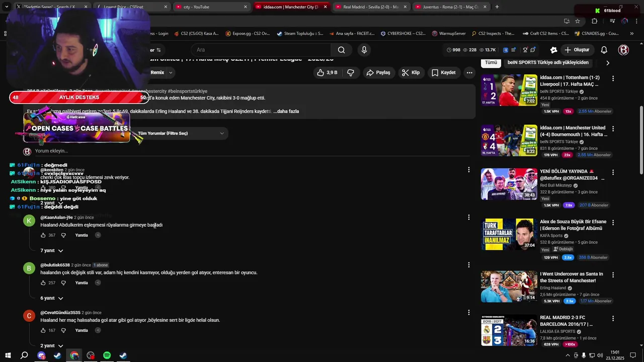Viewport: 644px width, 362px height.
Task: Open the YouTube account avatar menu
Action: pyautogui.click(x=623, y=50)
